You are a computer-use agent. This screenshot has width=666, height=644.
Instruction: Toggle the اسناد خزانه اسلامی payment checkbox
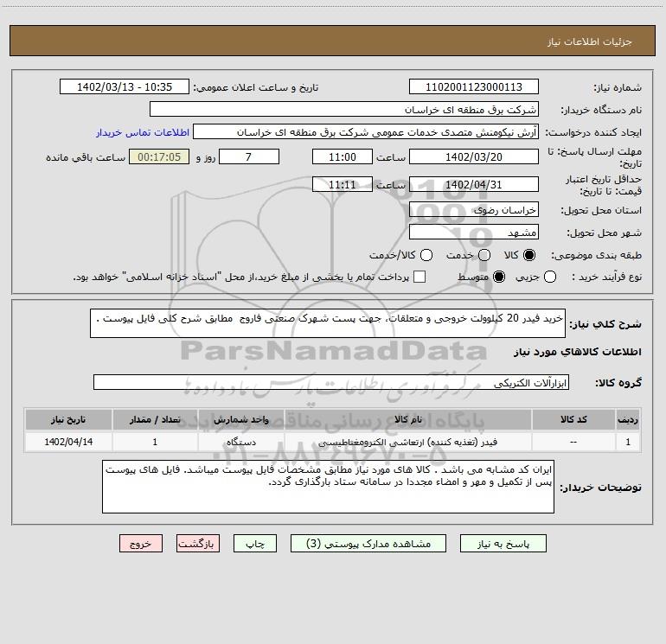pos(419,277)
